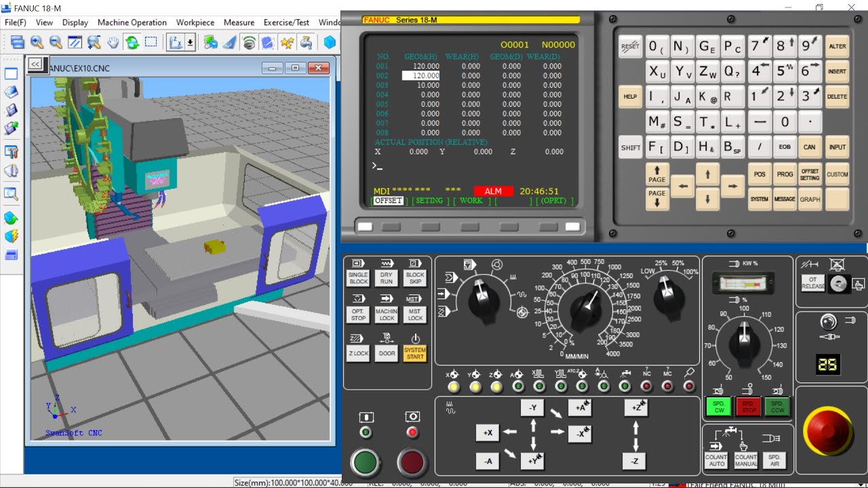The image size is (868, 488).
Task: Open the Machine Operation menu
Action: point(132,22)
